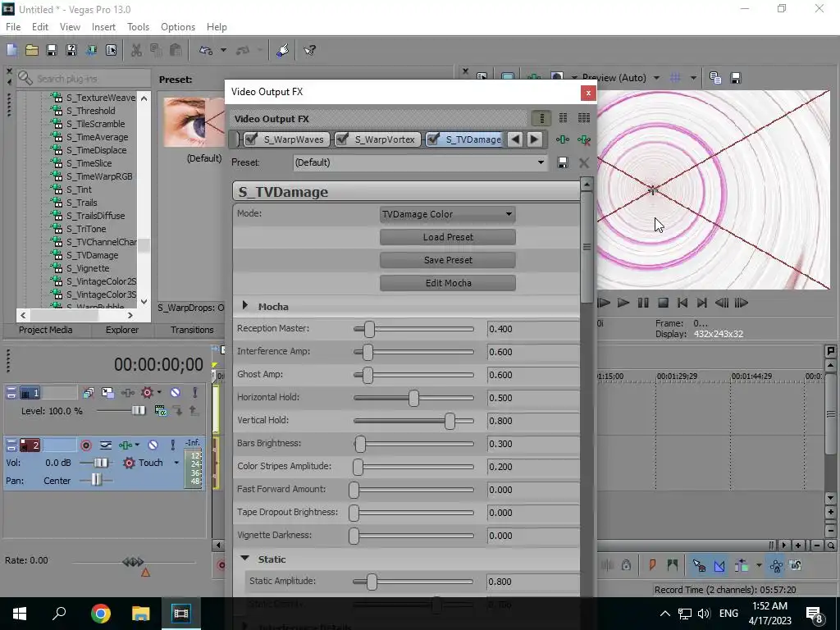The width and height of the screenshot is (840, 630).
Task: Uncheck the S_WarpWaves effect checkbox
Action: coord(251,139)
